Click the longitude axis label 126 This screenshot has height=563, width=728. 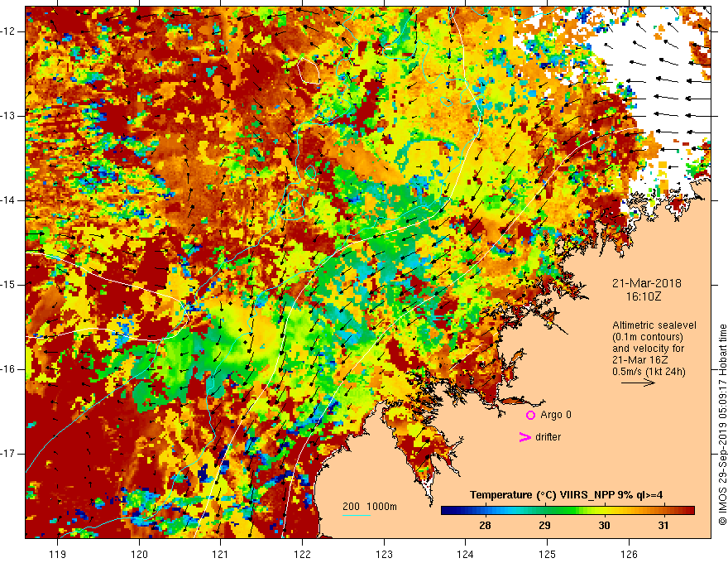click(x=629, y=554)
